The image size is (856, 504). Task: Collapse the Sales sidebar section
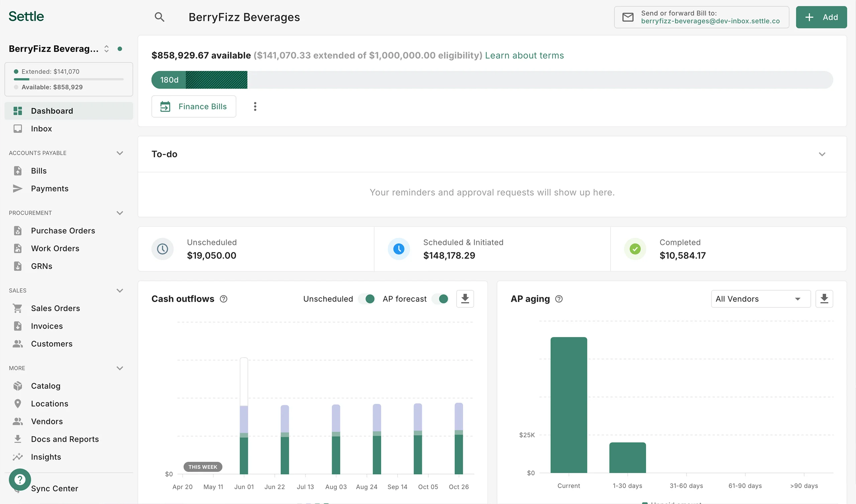tap(120, 291)
